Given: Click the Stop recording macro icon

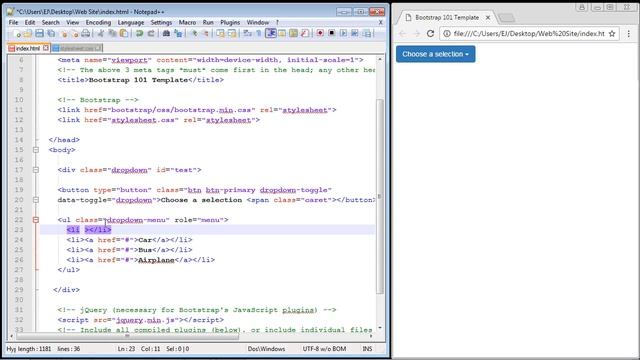Looking at the screenshot, I should (331, 33).
